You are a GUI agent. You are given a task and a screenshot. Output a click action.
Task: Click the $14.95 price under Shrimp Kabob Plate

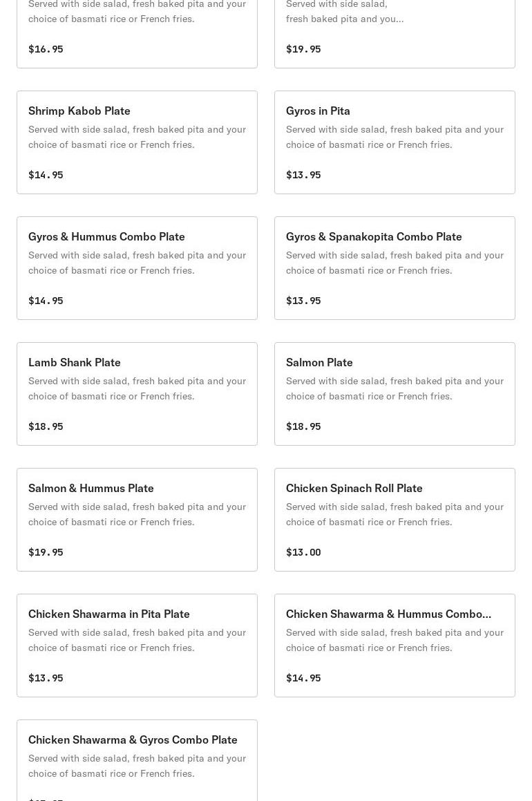click(x=46, y=175)
